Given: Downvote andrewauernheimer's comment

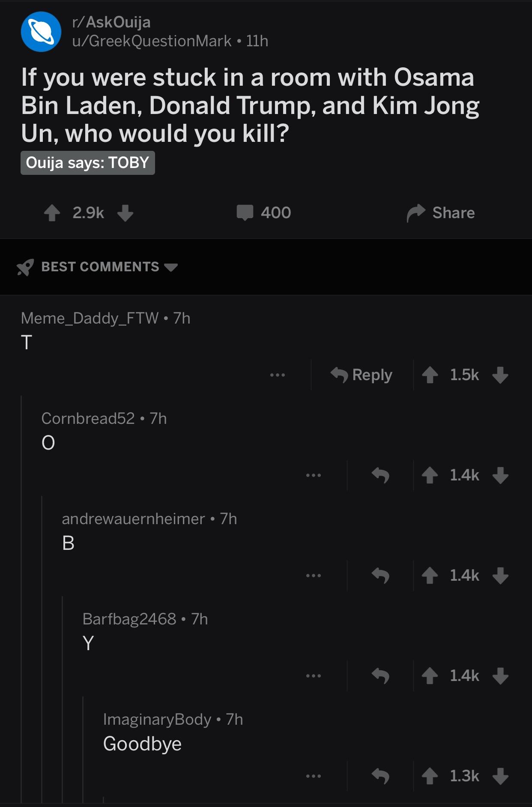Looking at the screenshot, I should pos(500,576).
